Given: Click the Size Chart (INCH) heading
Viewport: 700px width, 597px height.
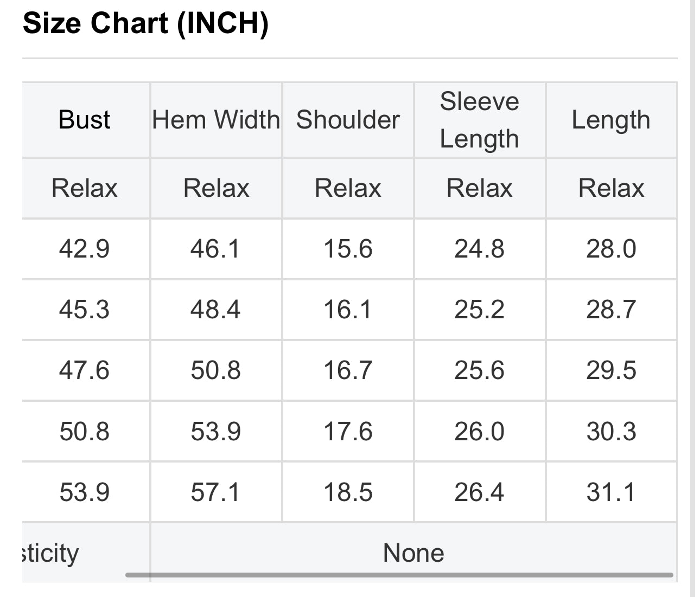Looking at the screenshot, I should 145,24.
